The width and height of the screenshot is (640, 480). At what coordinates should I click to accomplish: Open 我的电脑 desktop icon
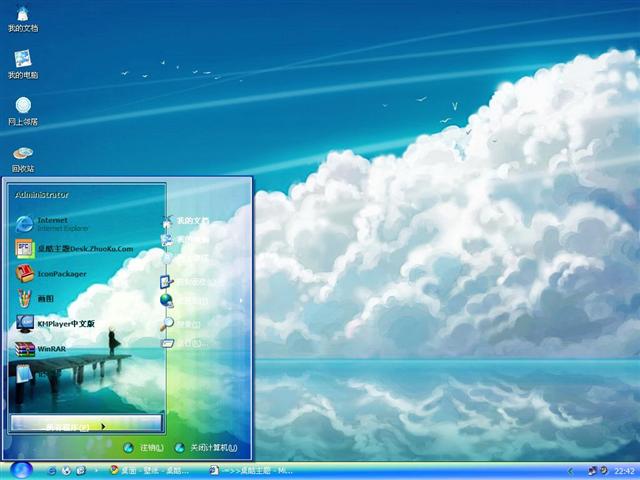23,64
